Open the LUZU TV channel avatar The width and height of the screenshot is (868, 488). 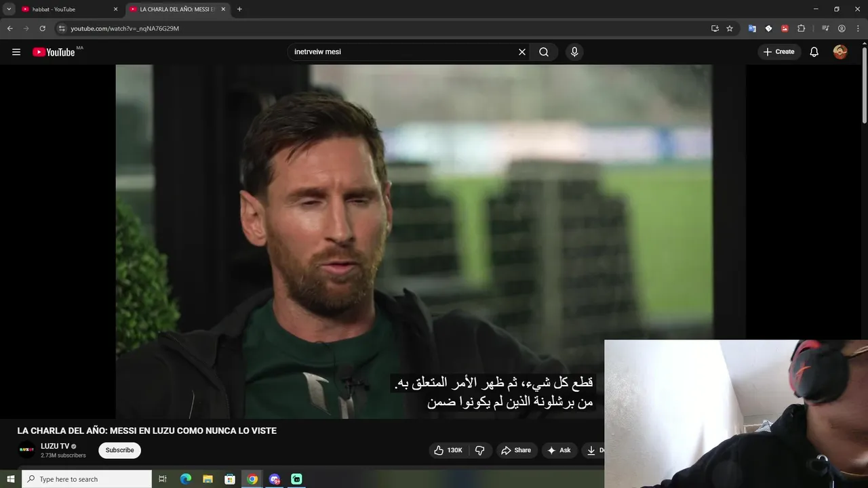[26, 450]
